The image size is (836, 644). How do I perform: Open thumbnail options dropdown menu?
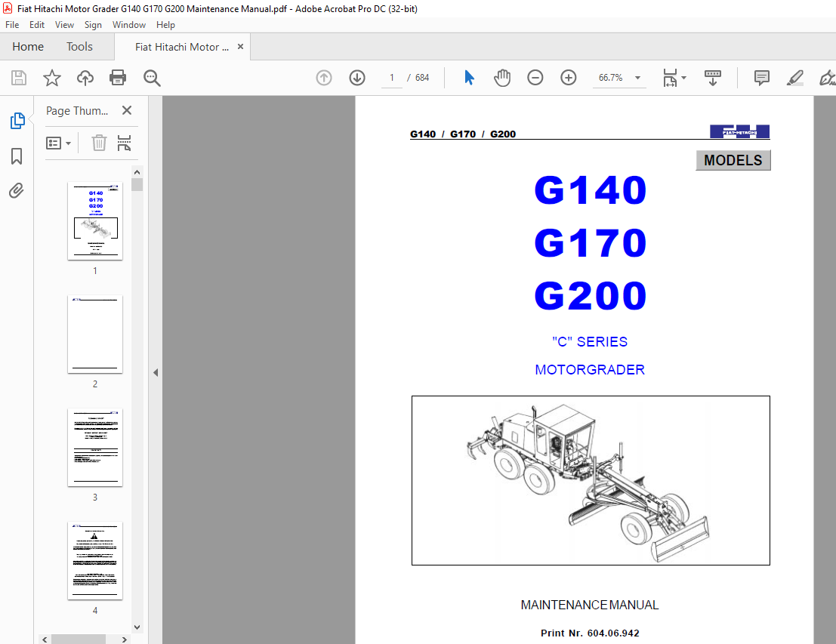click(59, 143)
